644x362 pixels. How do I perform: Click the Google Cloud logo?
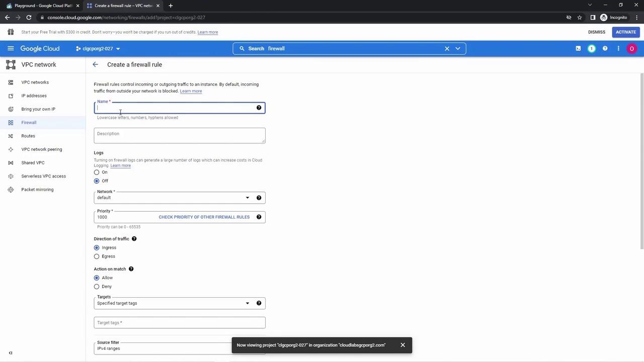(x=40, y=49)
